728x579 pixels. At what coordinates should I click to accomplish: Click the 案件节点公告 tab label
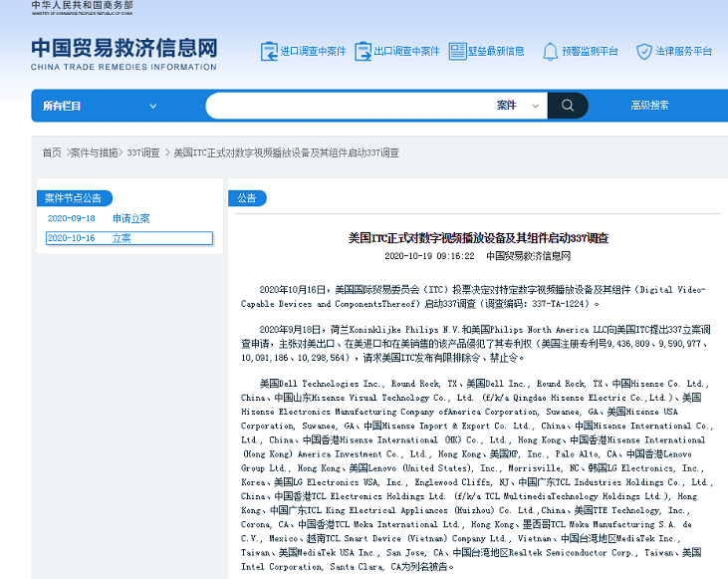74,198
